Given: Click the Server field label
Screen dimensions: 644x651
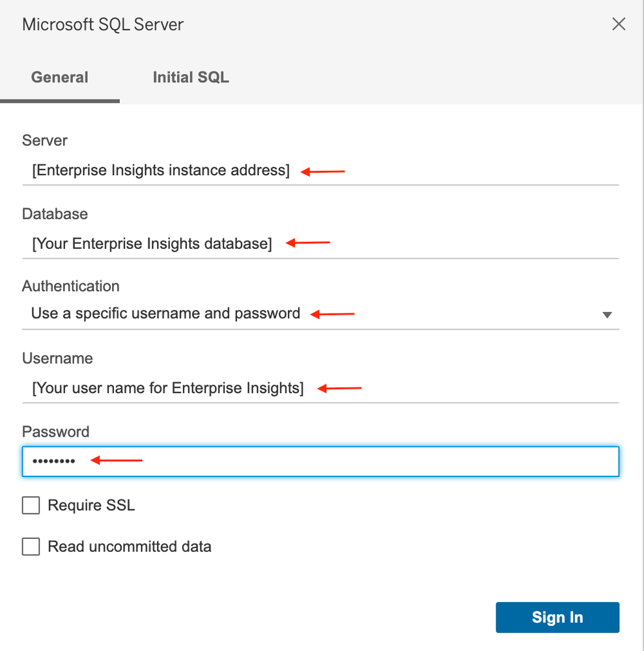Looking at the screenshot, I should [45, 141].
